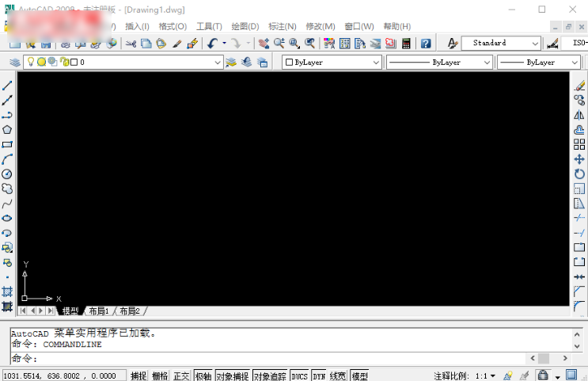Viewport: 588px width, 381px height.
Task: Select the Trim tool
Action: click(x=579, y=218)
